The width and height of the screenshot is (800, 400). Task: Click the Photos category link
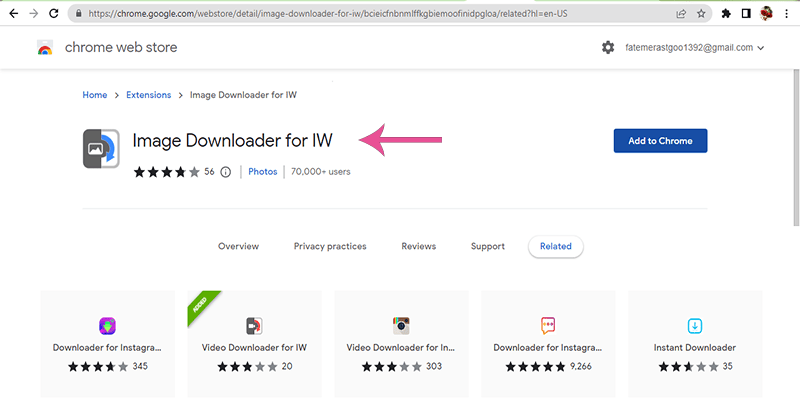pos(263,172)
